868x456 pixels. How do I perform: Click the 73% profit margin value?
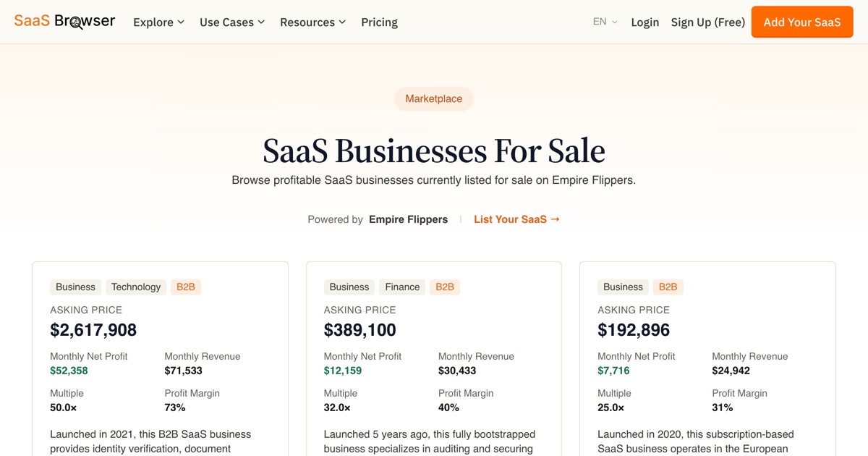tap(175, 408)
